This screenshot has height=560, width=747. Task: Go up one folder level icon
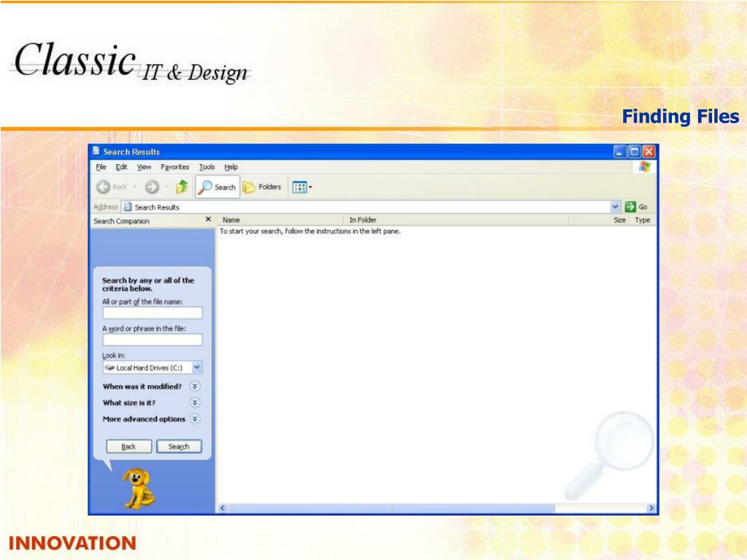(182, 187)
